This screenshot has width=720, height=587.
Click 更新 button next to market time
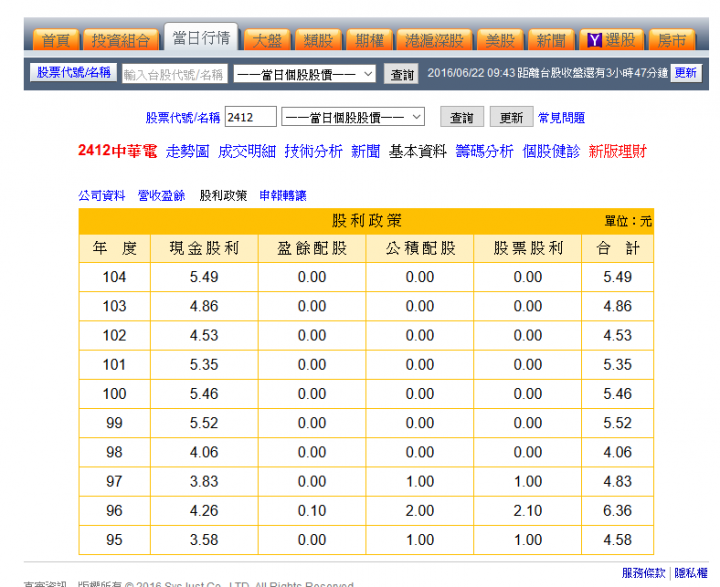pos(686,73)
